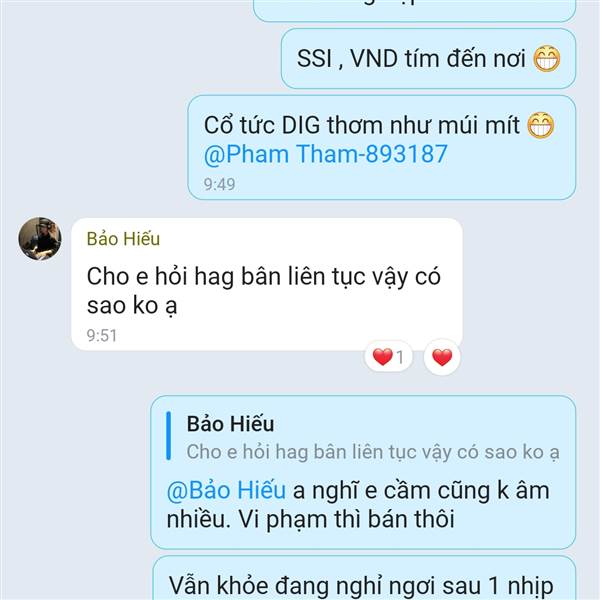Click the heart reaction count showing 1
The width and height of the screenshot is (600, 600).
coord(388,357)
